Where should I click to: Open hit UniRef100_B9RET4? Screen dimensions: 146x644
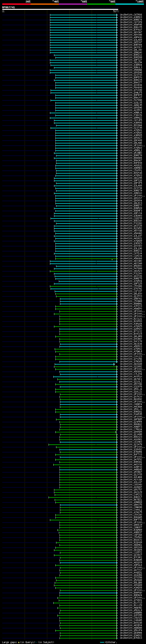pos(131,20)
